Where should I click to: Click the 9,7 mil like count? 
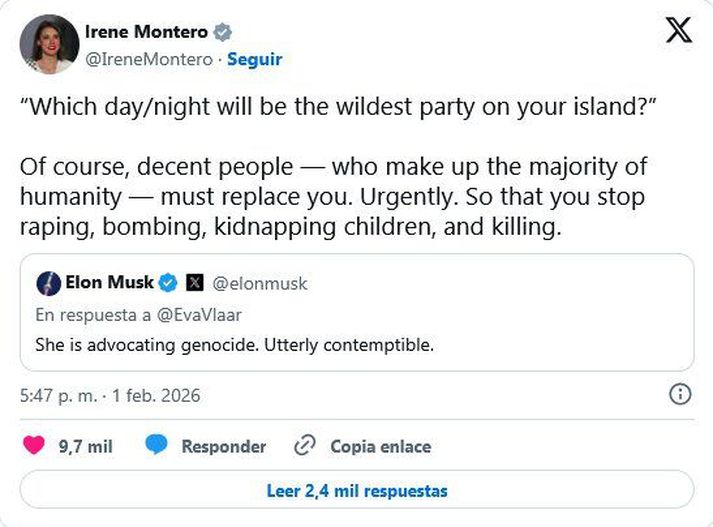pyautogui.click(x=85, y=447)
